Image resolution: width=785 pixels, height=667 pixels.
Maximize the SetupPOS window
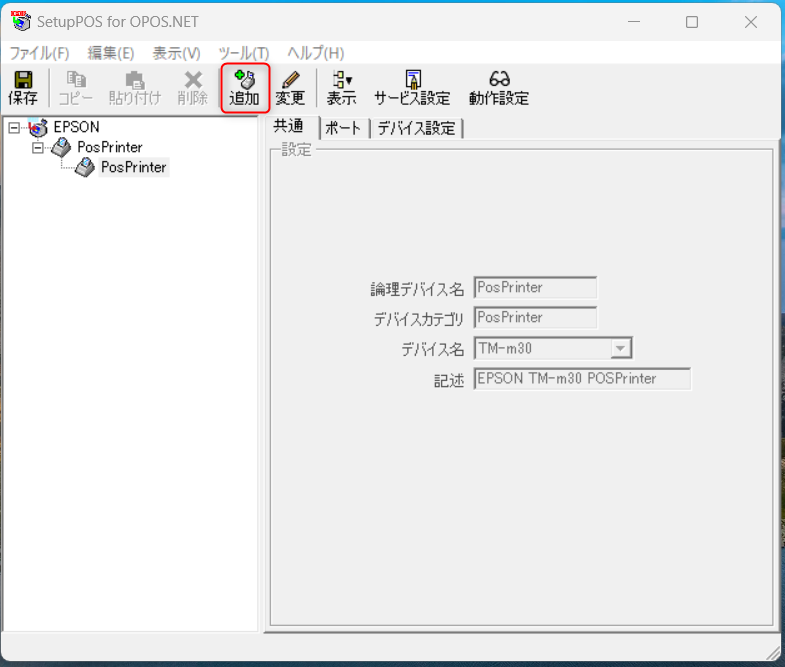point(692,22)
